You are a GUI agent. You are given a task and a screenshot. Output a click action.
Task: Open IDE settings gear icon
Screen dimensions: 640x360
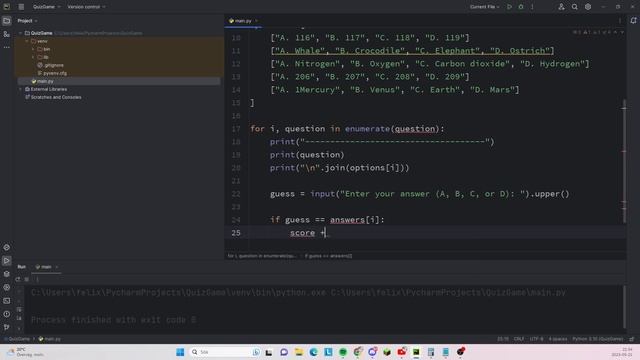588,7
